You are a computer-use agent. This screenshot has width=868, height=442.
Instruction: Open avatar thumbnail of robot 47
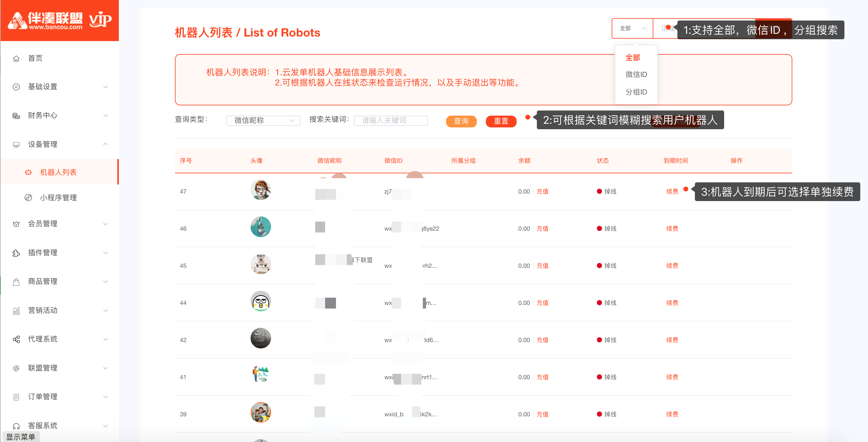(261, 190)
